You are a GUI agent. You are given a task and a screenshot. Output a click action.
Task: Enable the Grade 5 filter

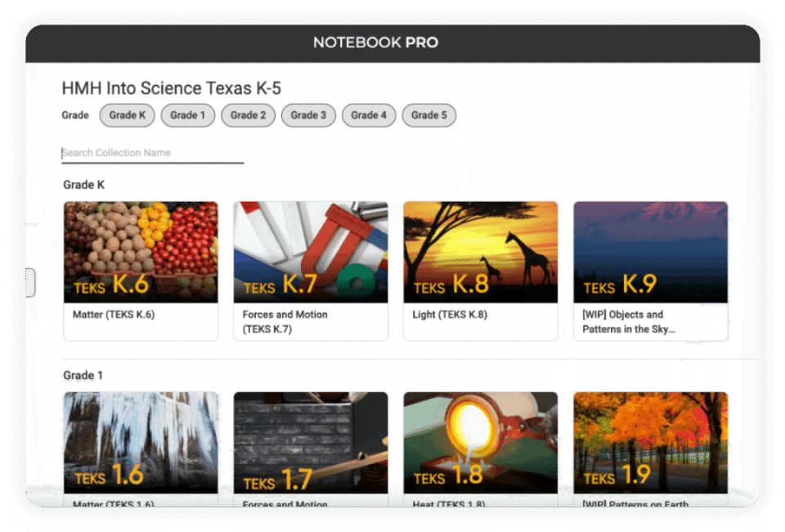click(428, 115)
